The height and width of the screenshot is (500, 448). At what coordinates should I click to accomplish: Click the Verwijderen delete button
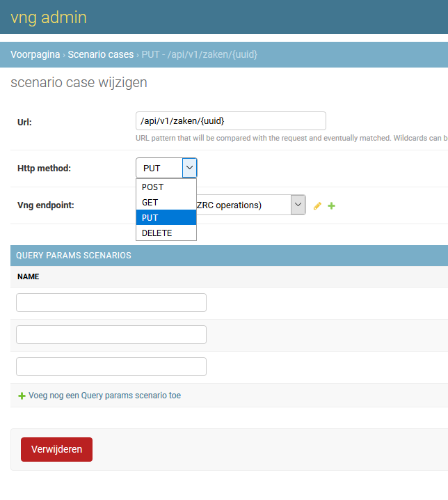[x=57, y=449]
